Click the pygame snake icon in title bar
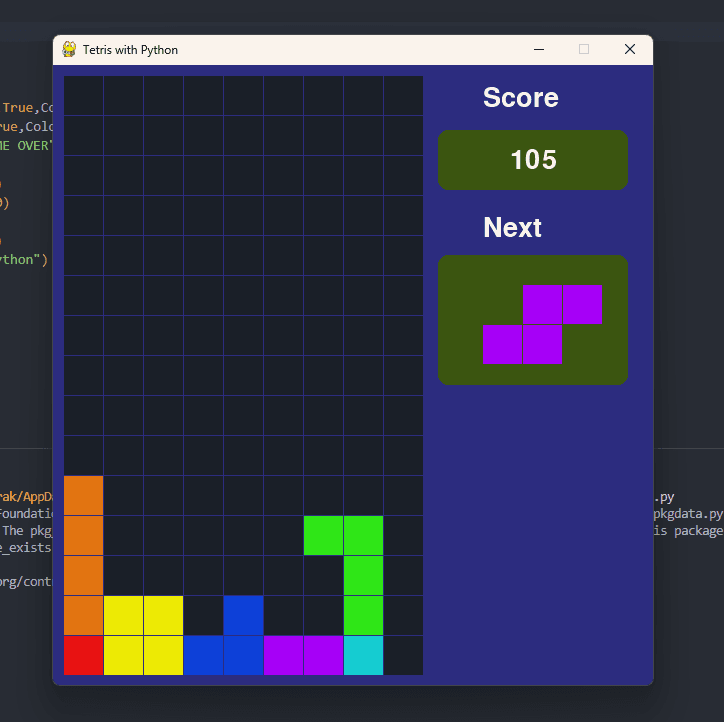 click(69, 49)
